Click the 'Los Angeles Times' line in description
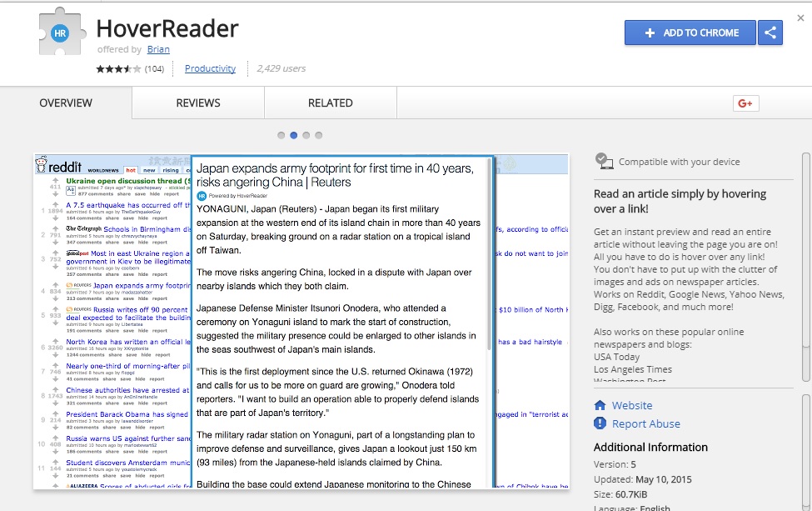Image resolution: width=812 pixels, height=511 pixels. 633,369
